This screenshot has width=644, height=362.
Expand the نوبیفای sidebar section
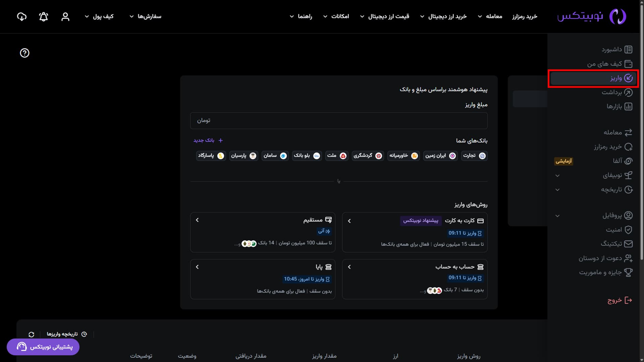557,175
